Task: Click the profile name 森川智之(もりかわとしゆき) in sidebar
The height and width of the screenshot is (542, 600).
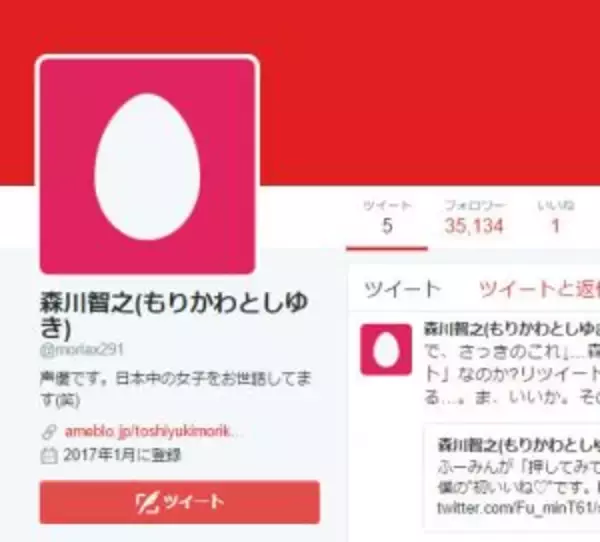Action: 174,315
